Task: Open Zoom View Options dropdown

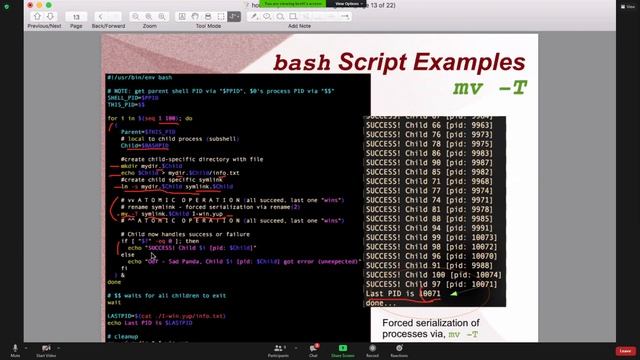Action: pyautogui.click(x=349, y=4)
